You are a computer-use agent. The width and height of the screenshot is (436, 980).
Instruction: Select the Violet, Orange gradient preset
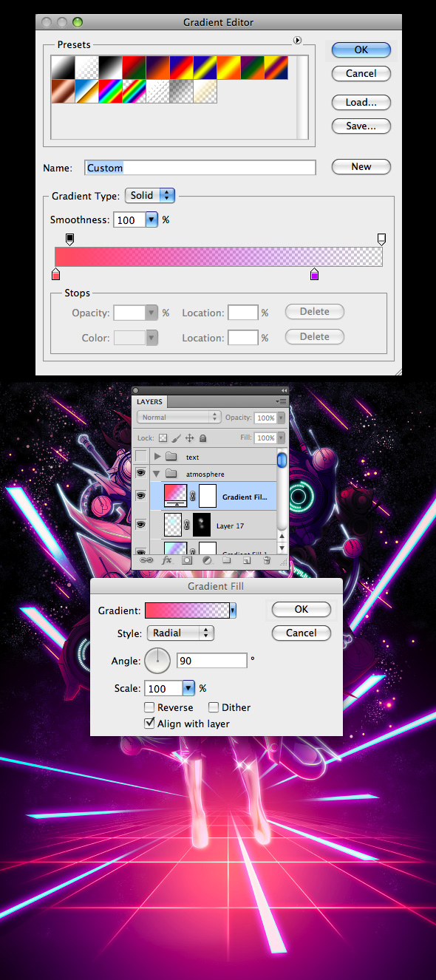(x=157, y=68)
